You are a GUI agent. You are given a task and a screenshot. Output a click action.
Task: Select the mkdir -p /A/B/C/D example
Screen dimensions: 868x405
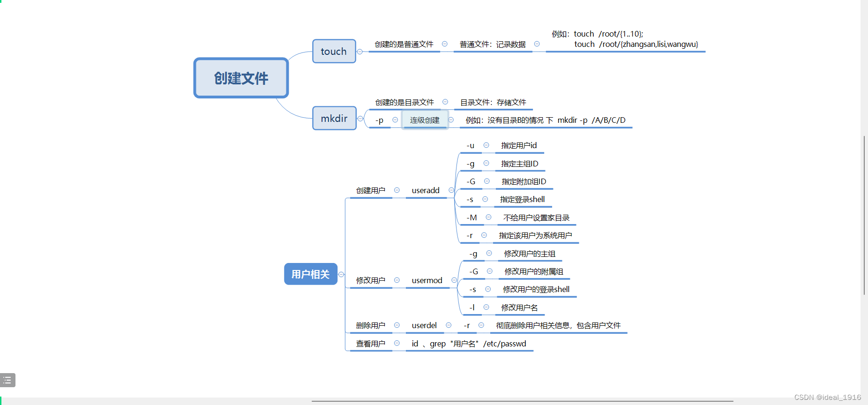546,120
